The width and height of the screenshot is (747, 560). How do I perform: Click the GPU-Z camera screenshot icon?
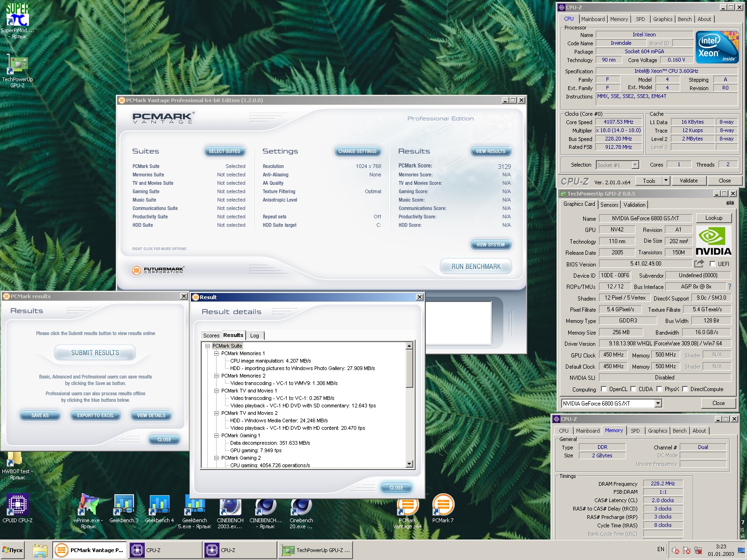coord(730,203)
